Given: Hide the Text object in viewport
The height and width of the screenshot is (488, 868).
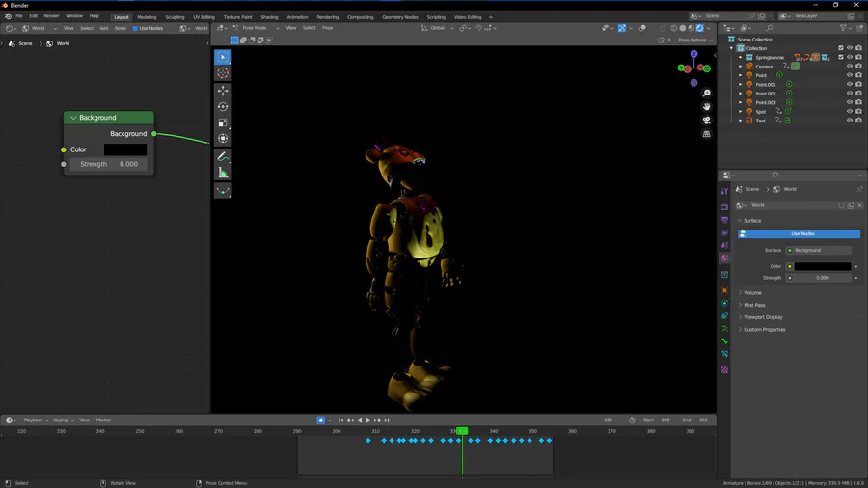Looking at the screenshot, I should click(849, 120).
